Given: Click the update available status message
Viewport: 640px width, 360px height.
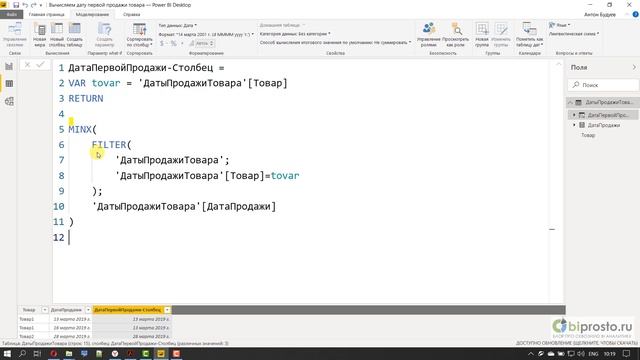Looking at the screenshot, I should click(576, 343).
